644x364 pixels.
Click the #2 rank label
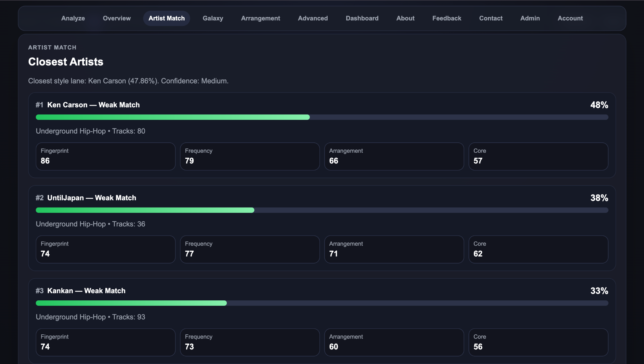coord(39,198)
